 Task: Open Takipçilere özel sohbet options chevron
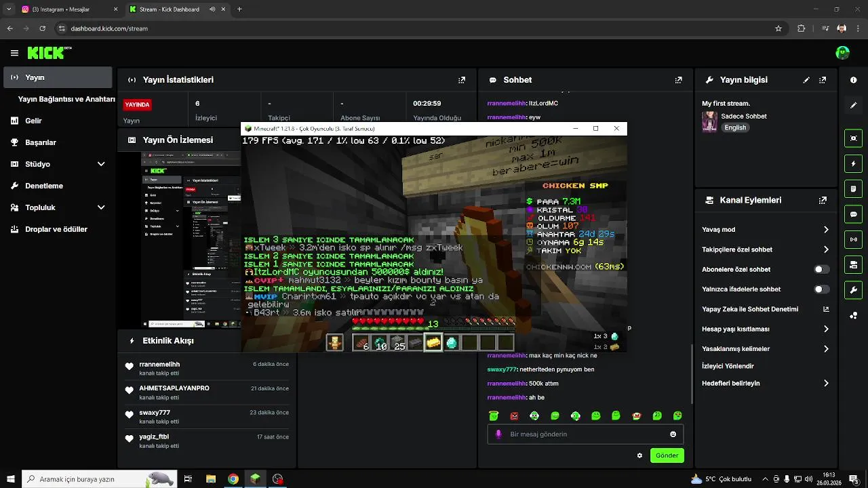(826, 249)
